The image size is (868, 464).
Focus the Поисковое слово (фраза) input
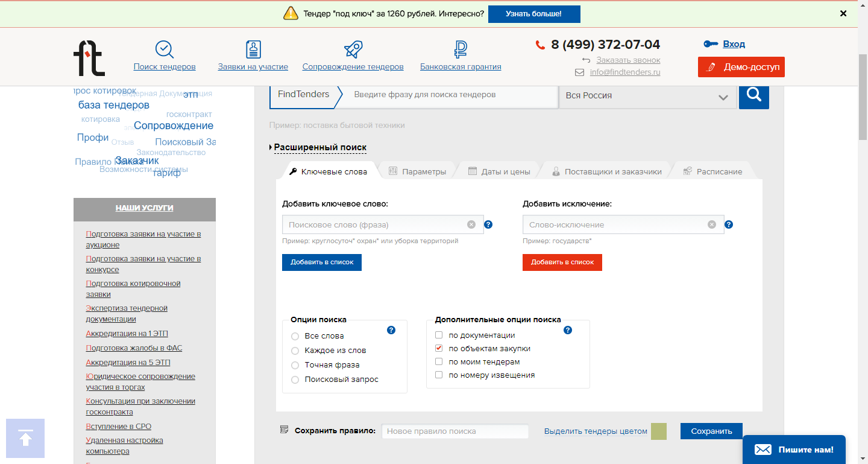pos(383,224)
